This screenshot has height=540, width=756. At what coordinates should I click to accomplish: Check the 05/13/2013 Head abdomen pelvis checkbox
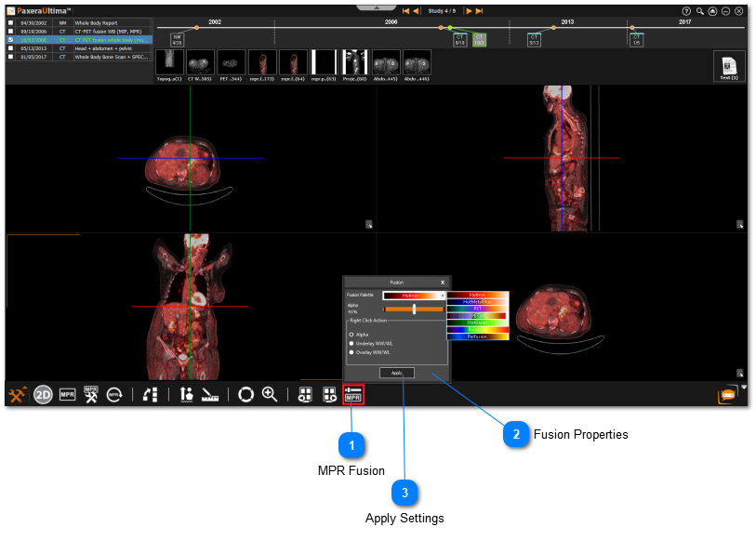10,48
